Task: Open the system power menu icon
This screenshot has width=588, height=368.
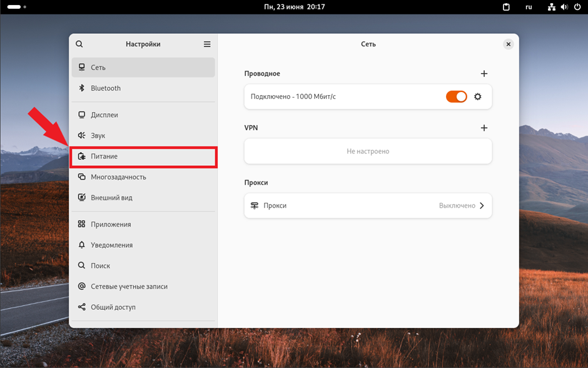Action: (577, 7)
